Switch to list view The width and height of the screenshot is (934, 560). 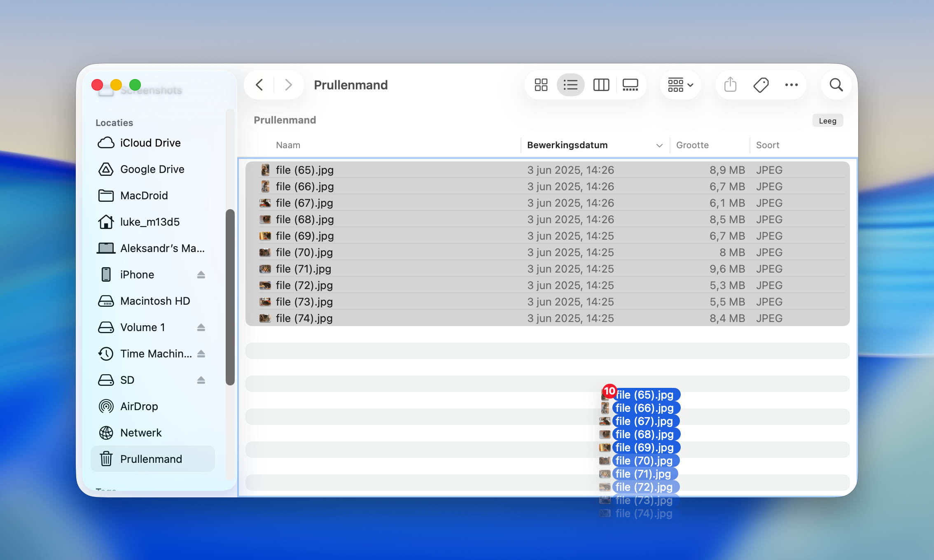pyautogui.click(x=570, y=85)
